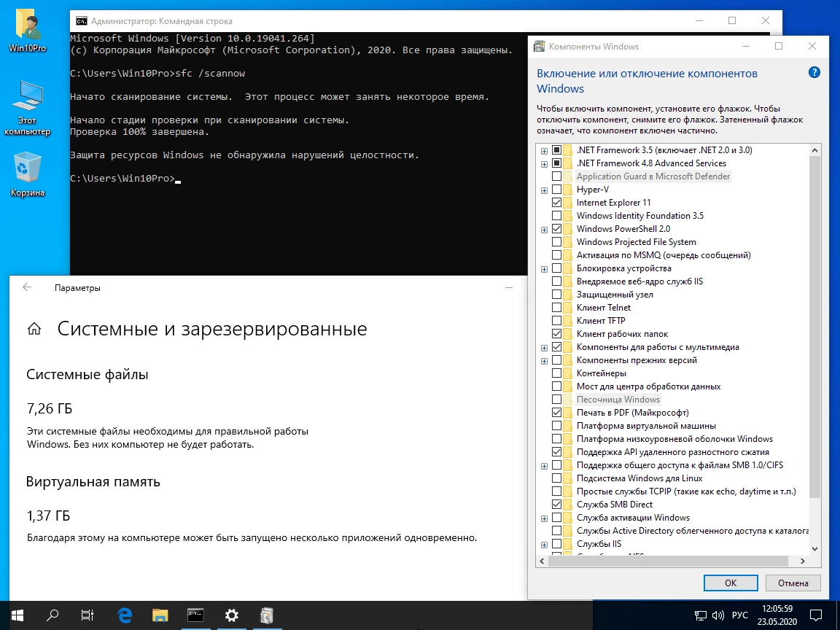Enable Клиент Telnet checkbox
840x630 pixels.
tap(556, 308)
